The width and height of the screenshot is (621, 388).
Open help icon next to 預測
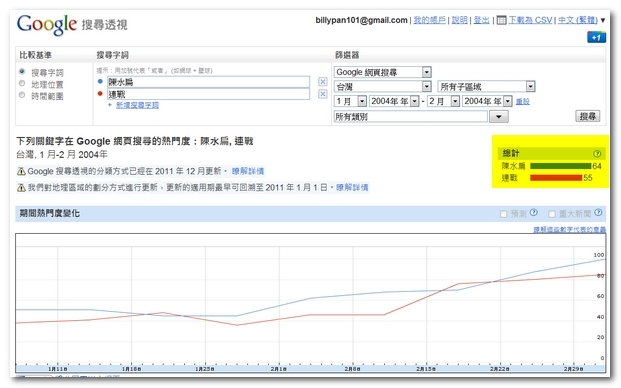[x=533, y=213]
